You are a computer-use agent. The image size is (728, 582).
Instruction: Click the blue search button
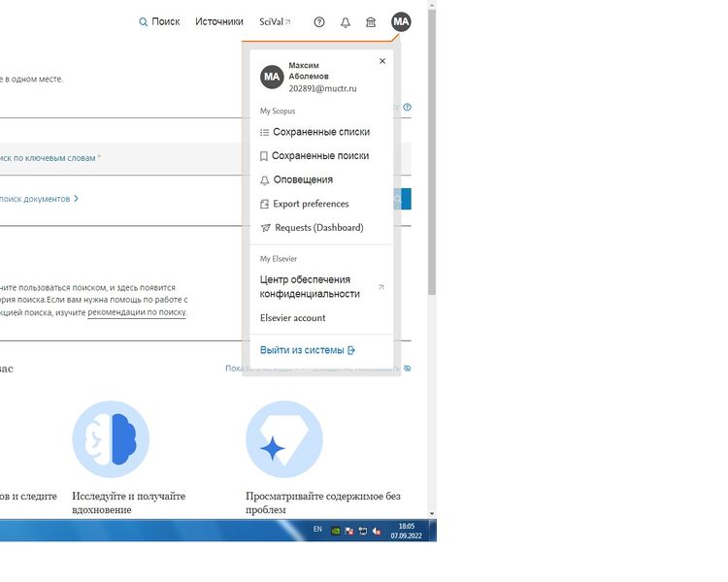402,199
